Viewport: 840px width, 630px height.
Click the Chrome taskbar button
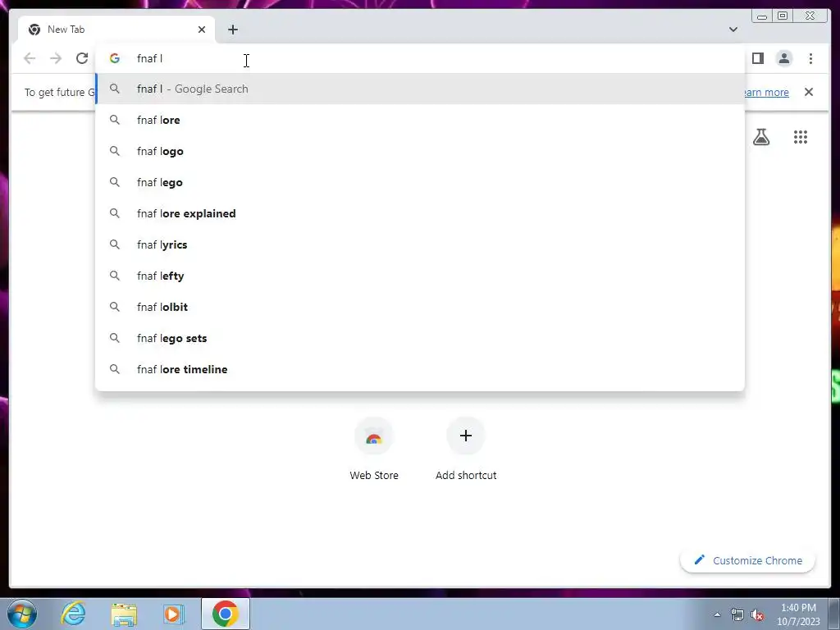coord(226,614)
